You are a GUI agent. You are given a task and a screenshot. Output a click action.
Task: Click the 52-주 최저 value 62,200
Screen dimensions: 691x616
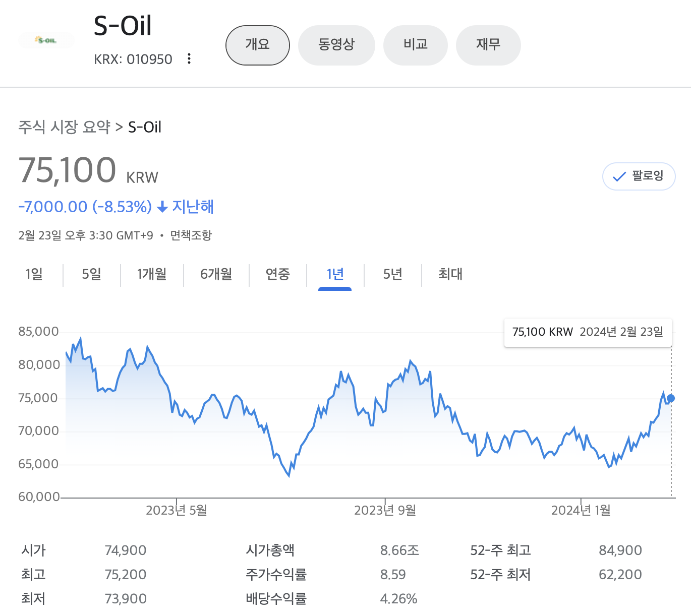tap(620, 575)
